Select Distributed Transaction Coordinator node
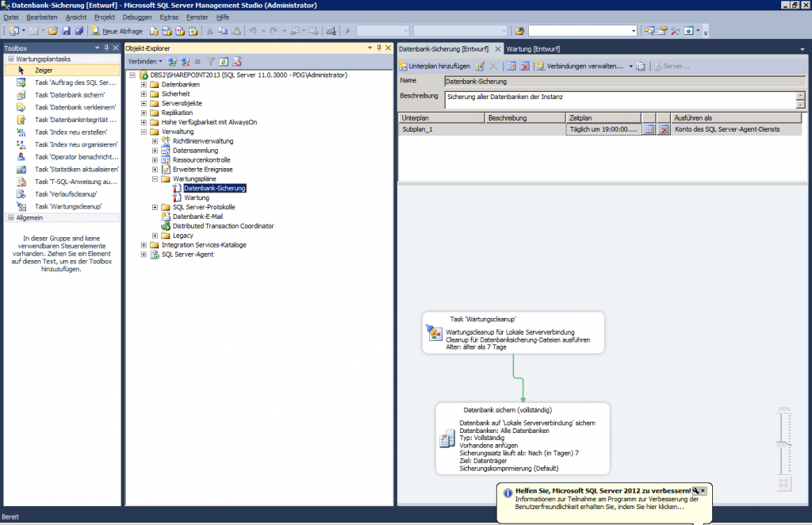This screenshot has height=525, width=812. tap(223, 226)
